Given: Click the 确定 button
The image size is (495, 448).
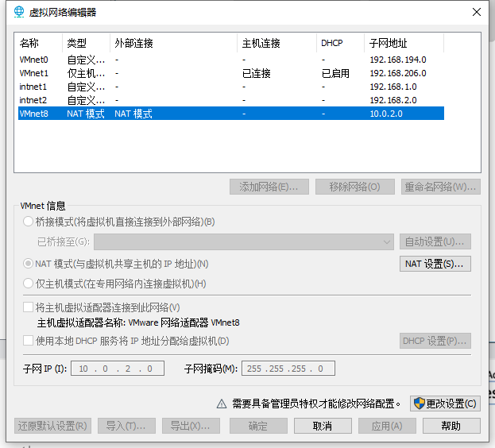Looking at the screenshot, I should (258, 426).
